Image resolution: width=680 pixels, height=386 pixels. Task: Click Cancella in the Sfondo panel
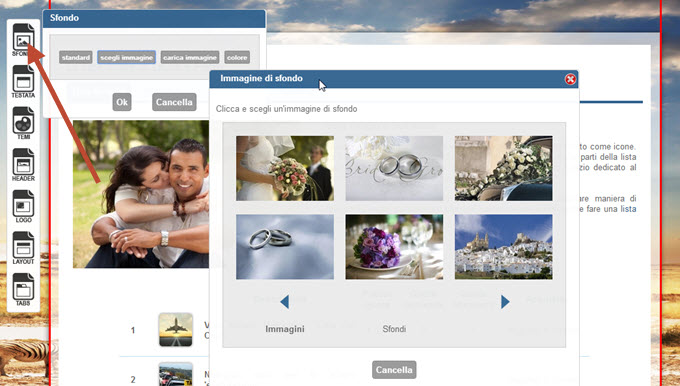pos(174,102)
